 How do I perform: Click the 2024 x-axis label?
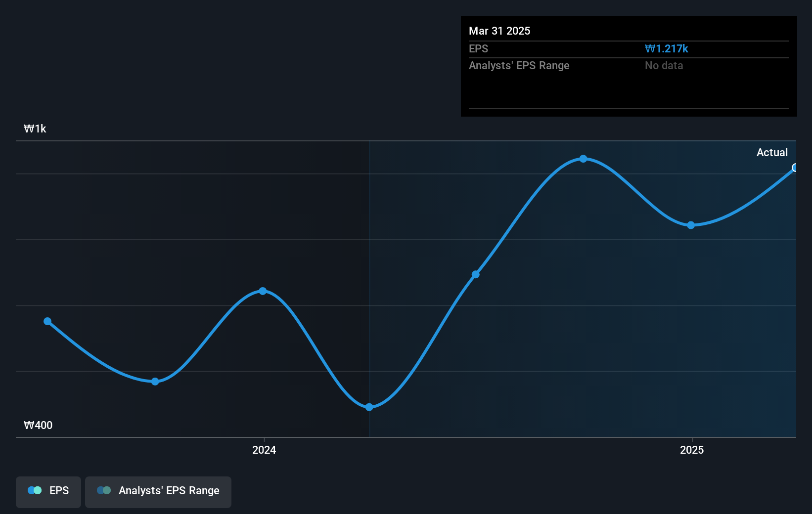[264, 450]
